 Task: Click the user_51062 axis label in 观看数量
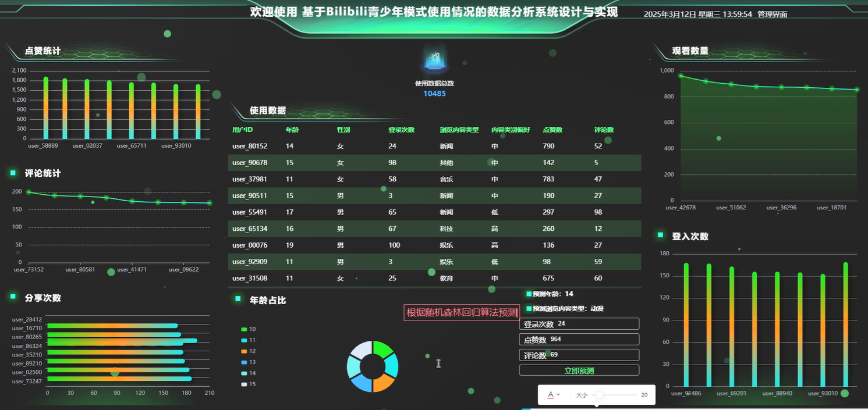(731, 208)
